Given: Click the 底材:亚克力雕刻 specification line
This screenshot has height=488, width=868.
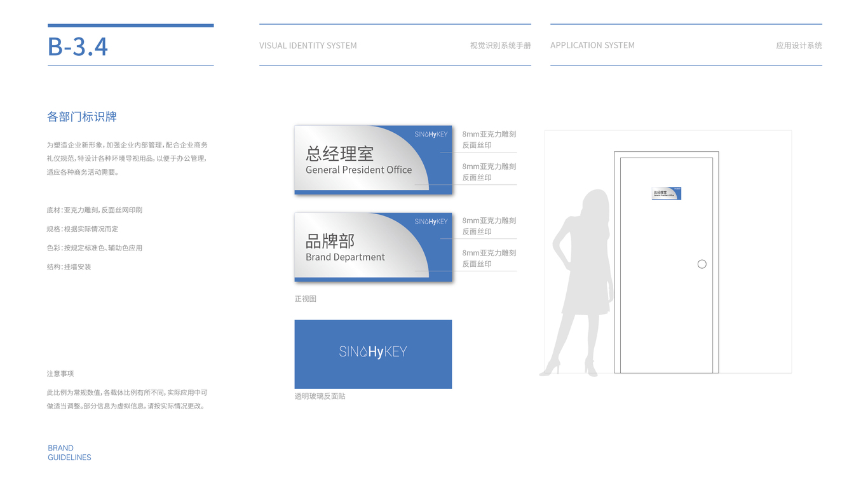Looking at the screenshot, I should coord(94,210).
